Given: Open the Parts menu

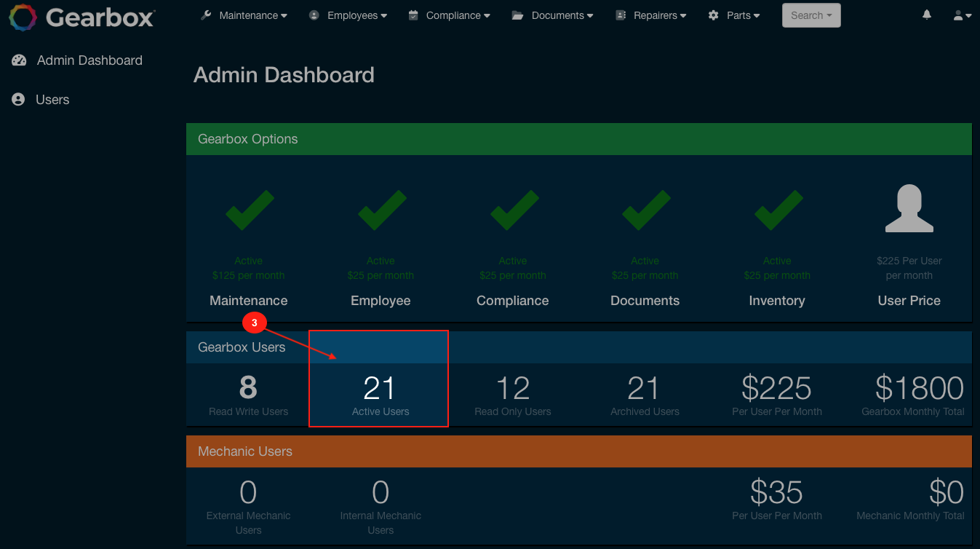Looking at the screenshot, I should point(734,15).
